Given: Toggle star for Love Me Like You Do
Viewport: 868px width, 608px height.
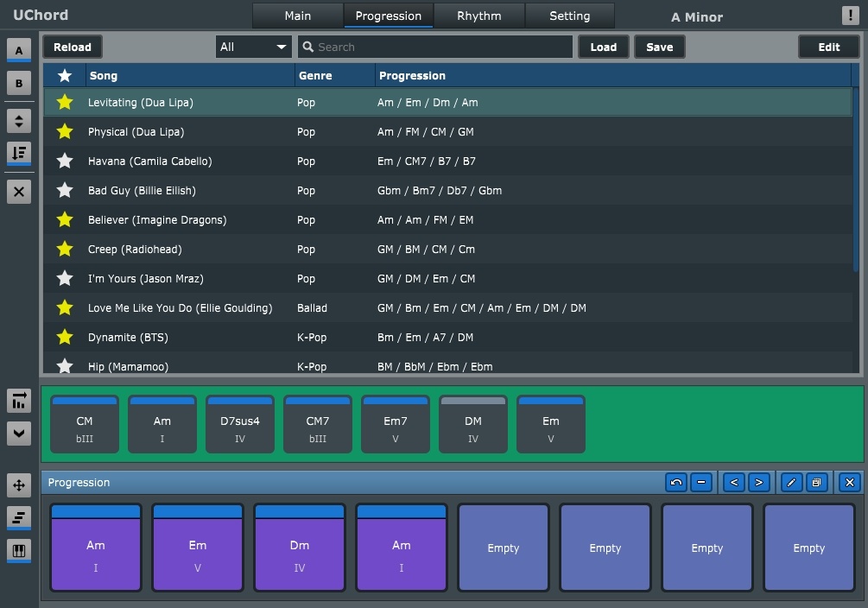Looking at the screenshot, I should pos(65,307).
